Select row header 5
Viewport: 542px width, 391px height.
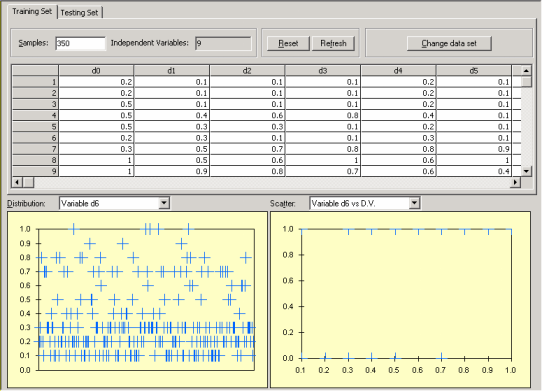click(35, 126)
